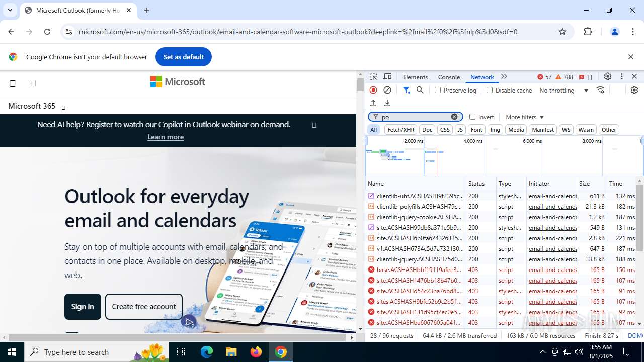
Task: Open DevTools settings gear
Action: (x=608, y=77)
